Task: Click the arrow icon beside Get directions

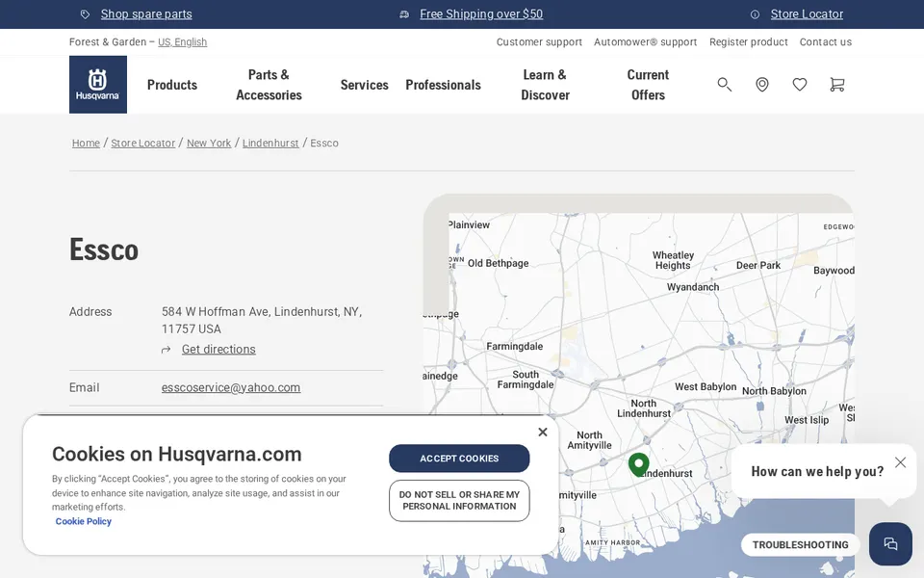Action: (167, 350)
